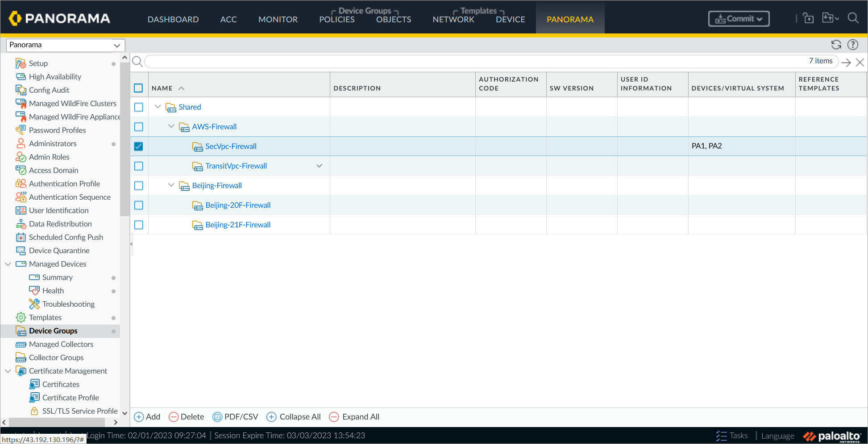The image size is (868, 444).
Task: Open Password Profiles icon
Action: (21, 130)
